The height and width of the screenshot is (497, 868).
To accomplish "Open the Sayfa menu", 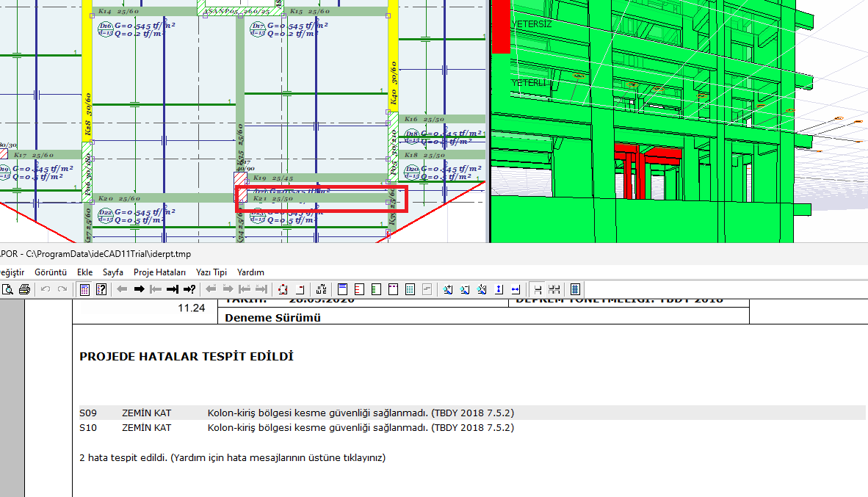I will (x=113, y=272).
